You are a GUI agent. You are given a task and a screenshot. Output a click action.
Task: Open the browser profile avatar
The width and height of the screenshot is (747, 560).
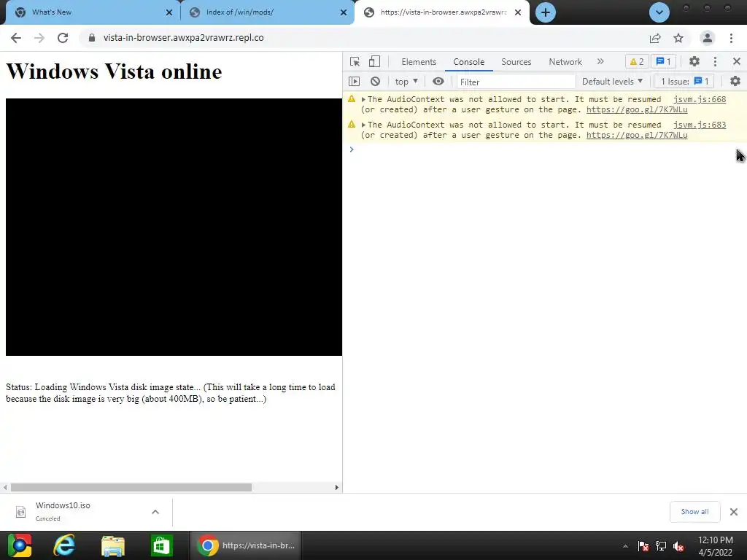[708, 38]
